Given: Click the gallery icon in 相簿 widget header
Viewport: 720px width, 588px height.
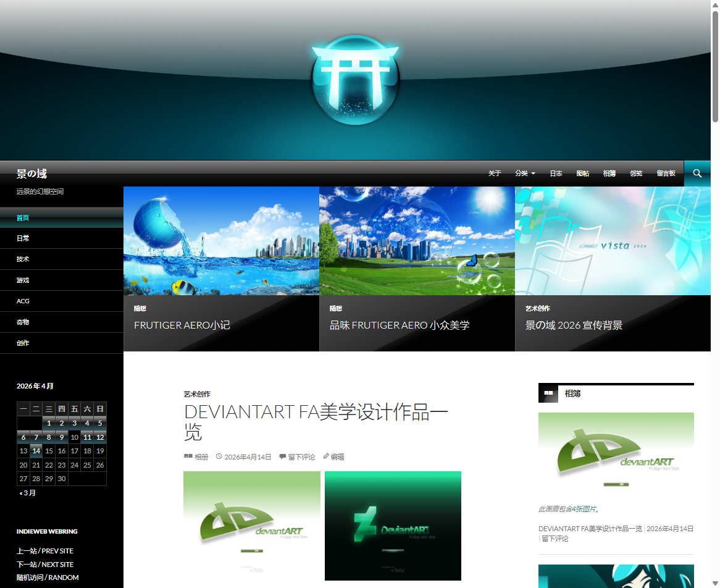Looking at the screenshot, I should click(x=548, y=393).
